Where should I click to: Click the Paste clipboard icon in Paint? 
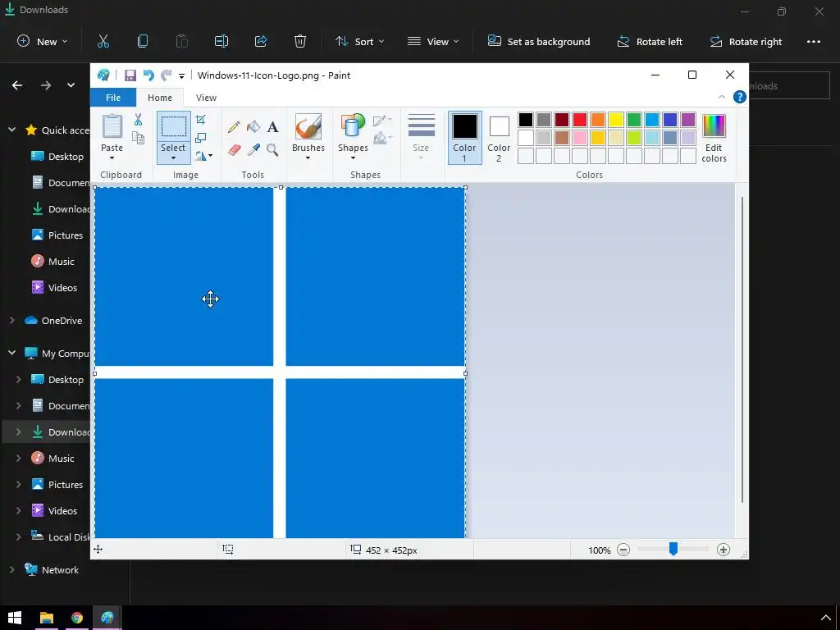pyautogui.click(x=112, y=127)
